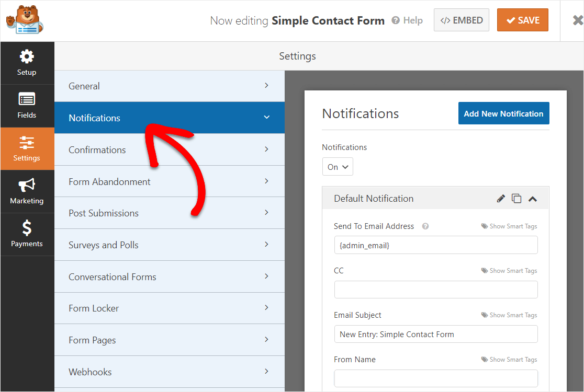The image size is (584, 392).
Task: Open the Marketing panel
Action: click(x=27, y=191)
